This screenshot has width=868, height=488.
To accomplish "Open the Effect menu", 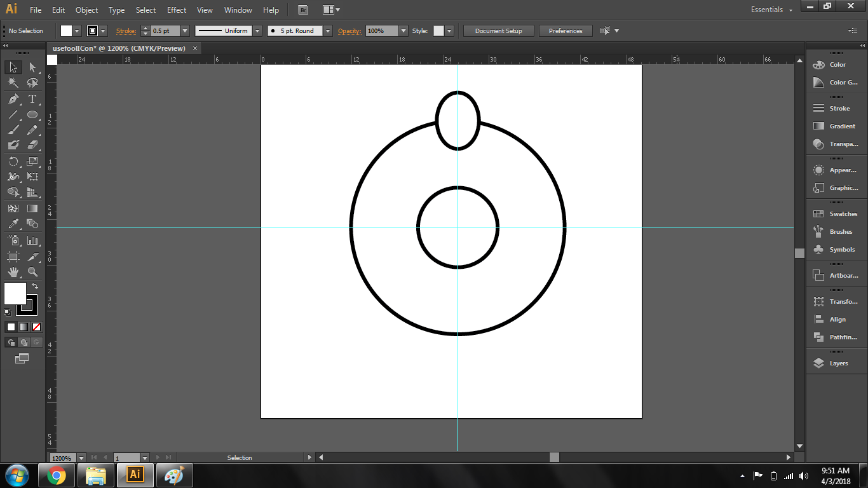I will 177,10.
